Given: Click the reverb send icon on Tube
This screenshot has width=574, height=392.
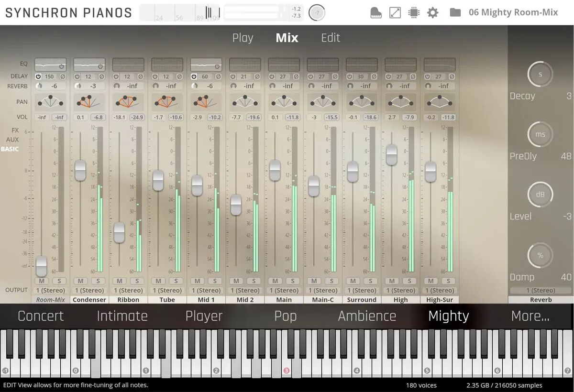Looking at the screenshot, I should pos(155,86).
